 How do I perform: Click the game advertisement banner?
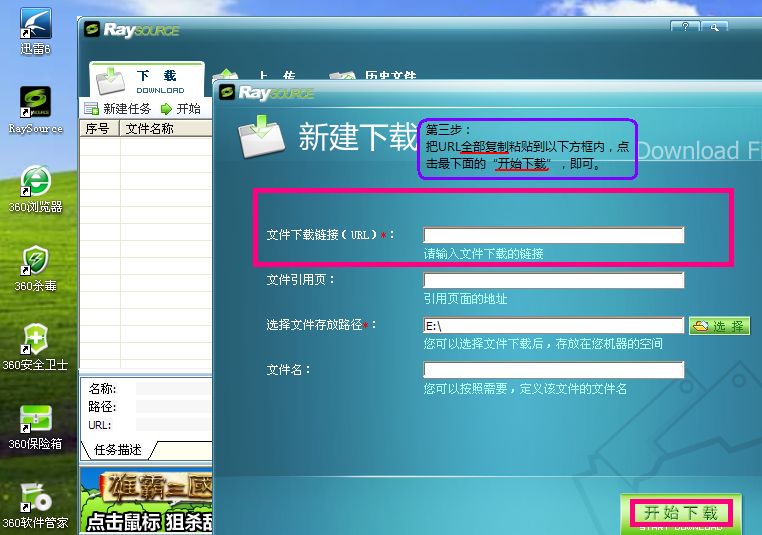click(x=146, y=501)
